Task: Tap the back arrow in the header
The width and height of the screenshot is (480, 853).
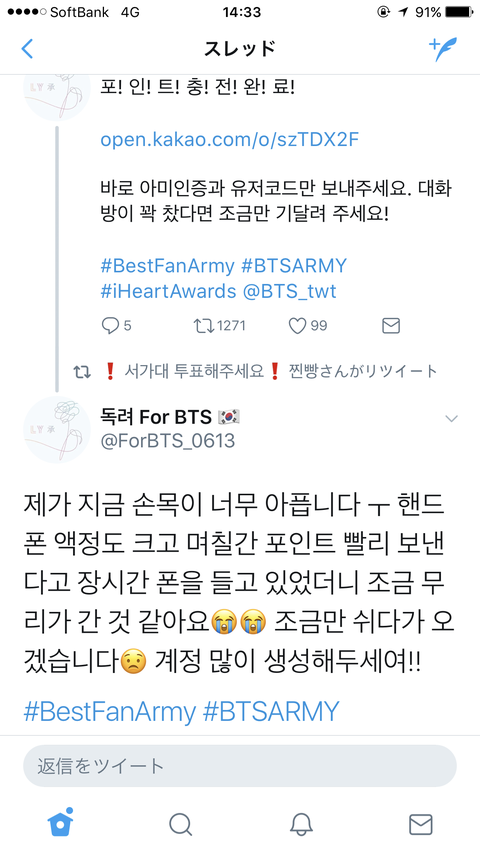Action: tap(27, 49)
